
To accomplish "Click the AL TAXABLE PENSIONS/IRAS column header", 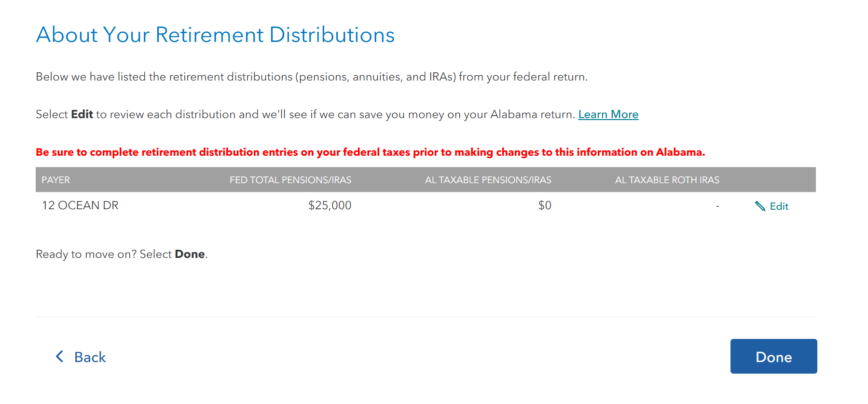I will 488,180.
